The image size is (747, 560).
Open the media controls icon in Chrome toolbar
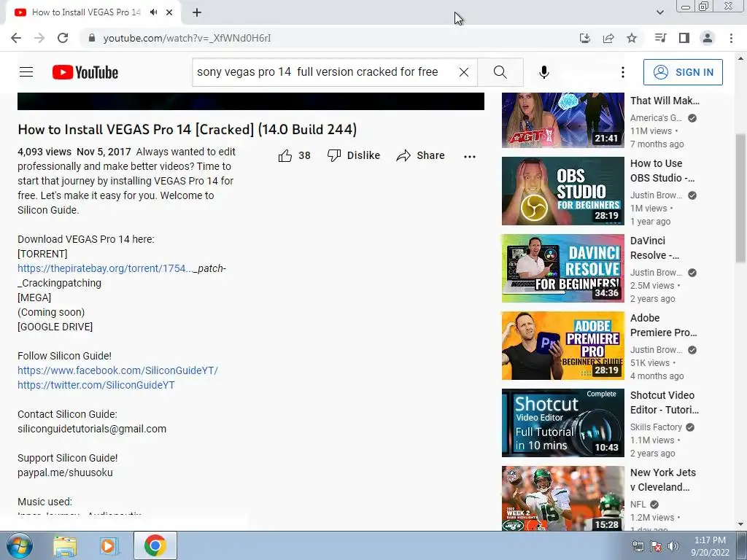pyautogui.click(x=660, y=38)
